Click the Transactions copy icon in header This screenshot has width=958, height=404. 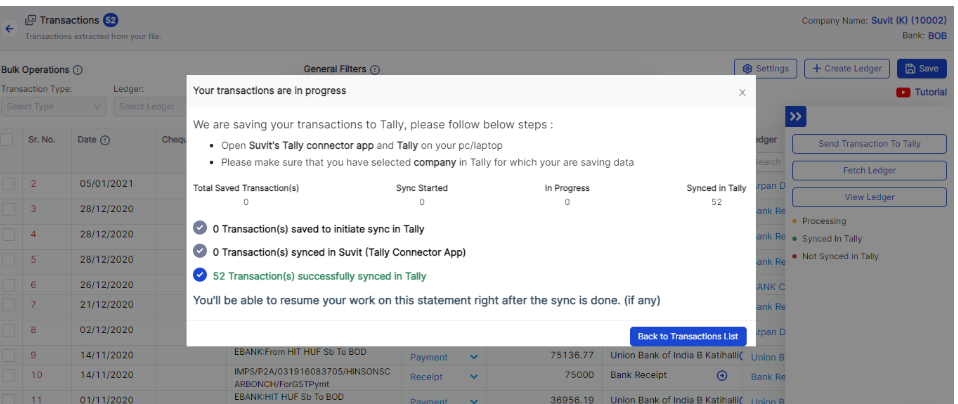pos(30,20)
